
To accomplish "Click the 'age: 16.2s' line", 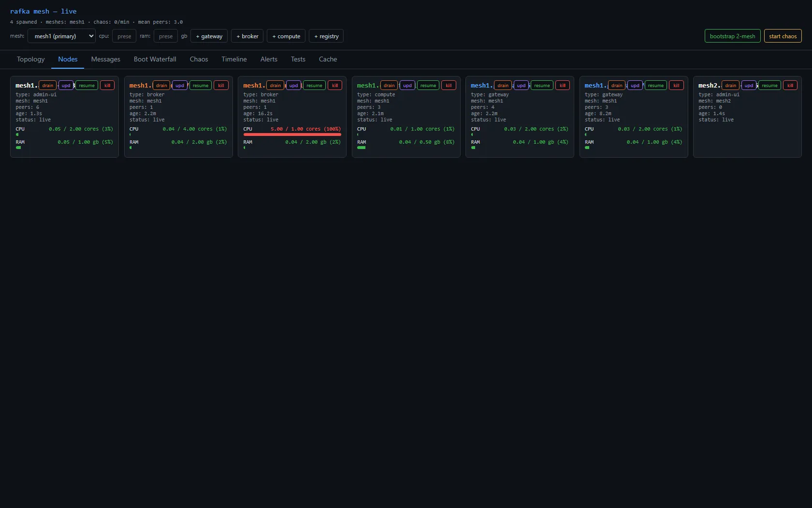I will (x=258, y=114).
